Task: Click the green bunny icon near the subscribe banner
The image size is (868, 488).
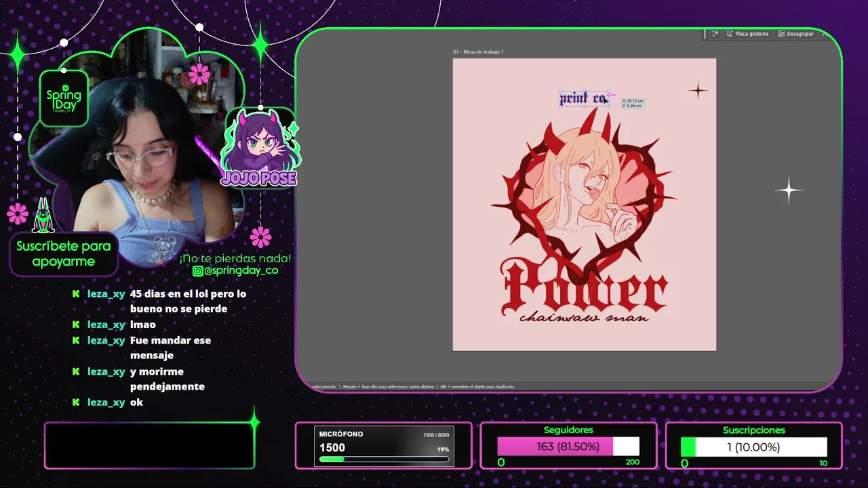Action: (x=43, y=216)
